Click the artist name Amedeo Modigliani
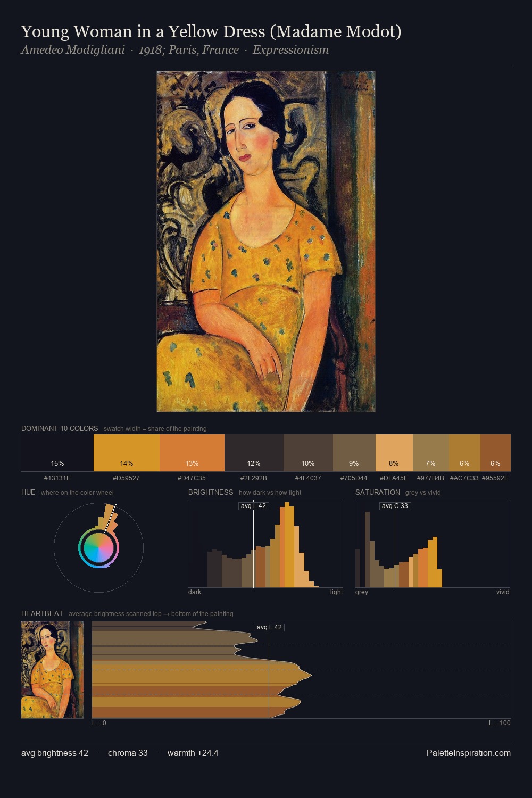Viewport: 532px width, 798px height. click(x=73, y=50)
